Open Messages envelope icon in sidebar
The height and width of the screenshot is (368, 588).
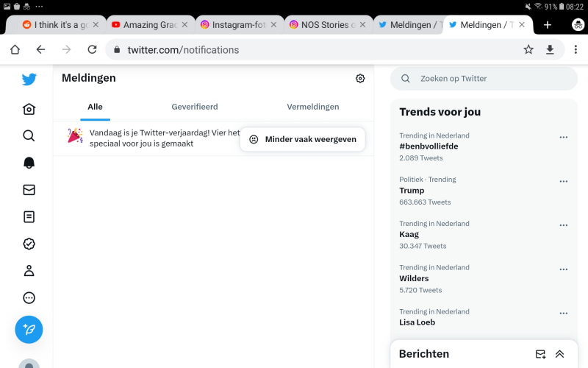[x=29, y=190]
